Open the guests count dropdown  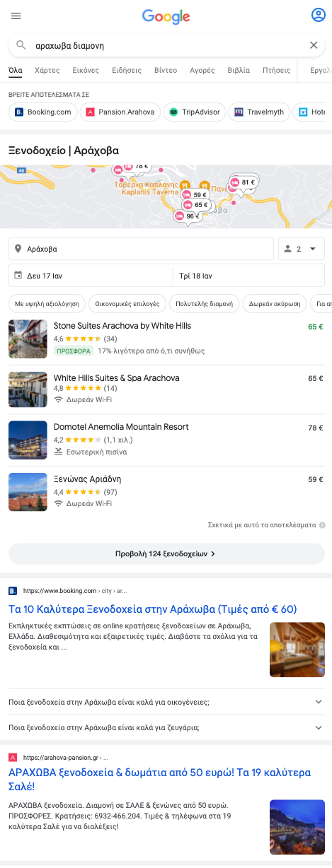coord(302,249)
